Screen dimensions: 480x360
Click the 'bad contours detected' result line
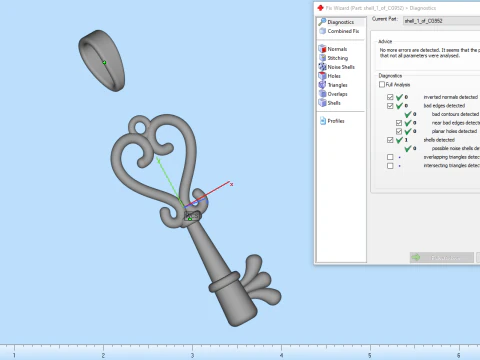[x=455, y=114]
